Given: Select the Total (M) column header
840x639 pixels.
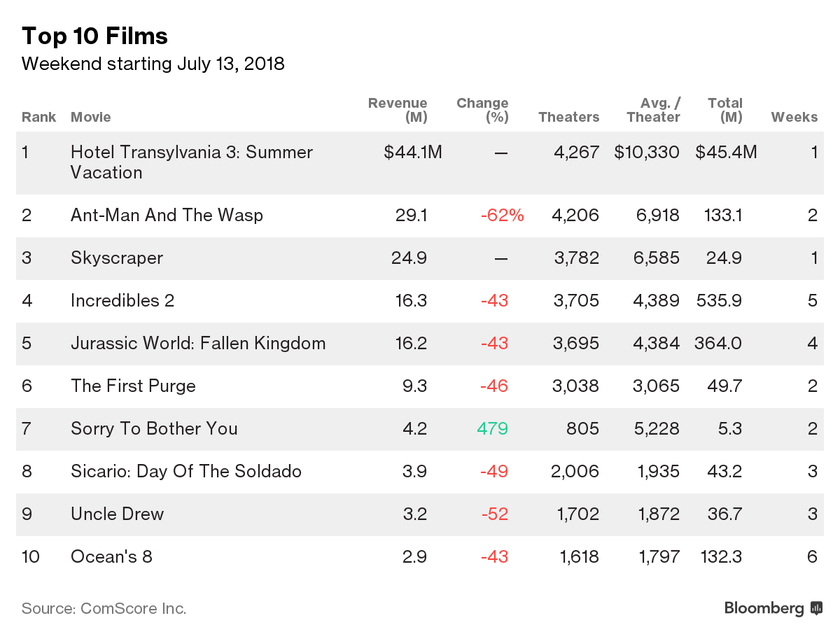Looking at the screenshot, I should [x=725, y=110].
